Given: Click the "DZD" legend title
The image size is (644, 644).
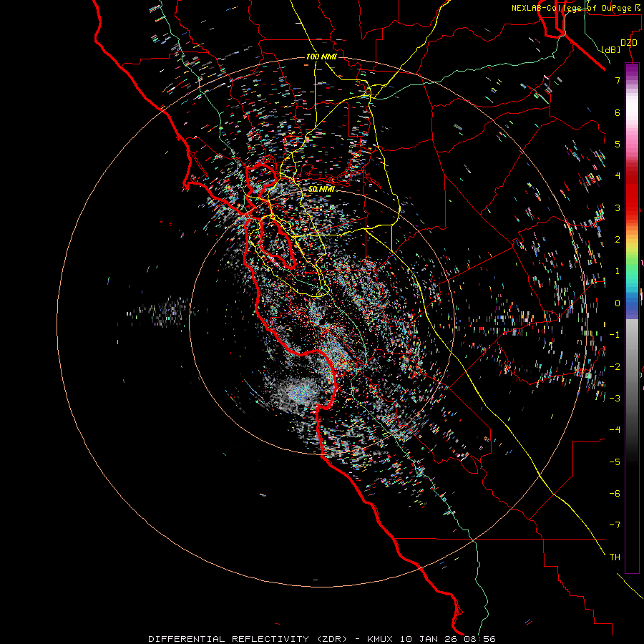Looking at the screenshot, I should [x=629, y=43].
